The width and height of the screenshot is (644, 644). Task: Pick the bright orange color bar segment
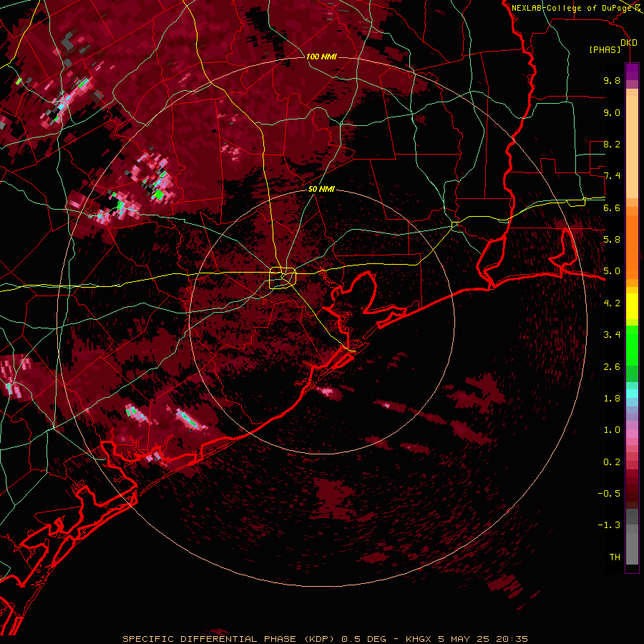(x=632, y=246)
